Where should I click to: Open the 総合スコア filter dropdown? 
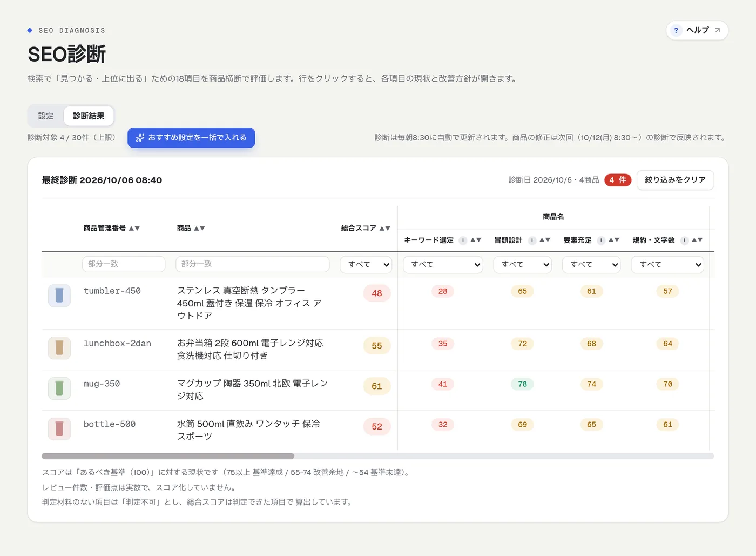pos(366,264)
